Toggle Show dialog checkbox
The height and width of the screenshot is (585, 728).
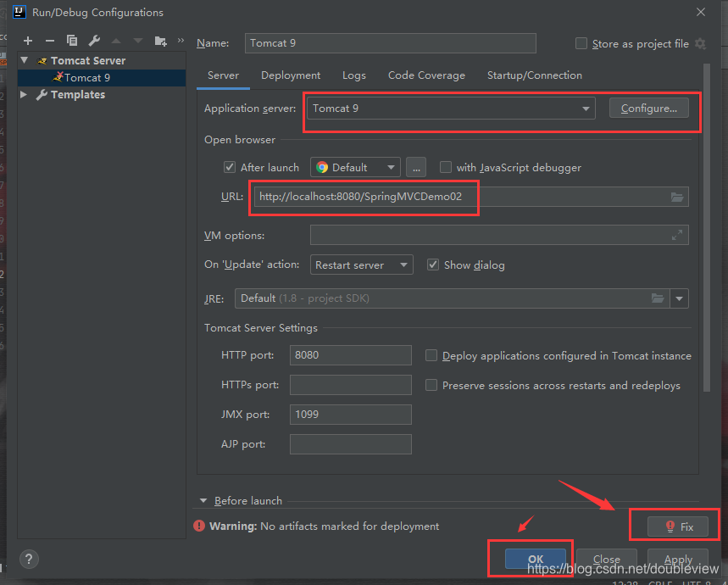(433, 265)
